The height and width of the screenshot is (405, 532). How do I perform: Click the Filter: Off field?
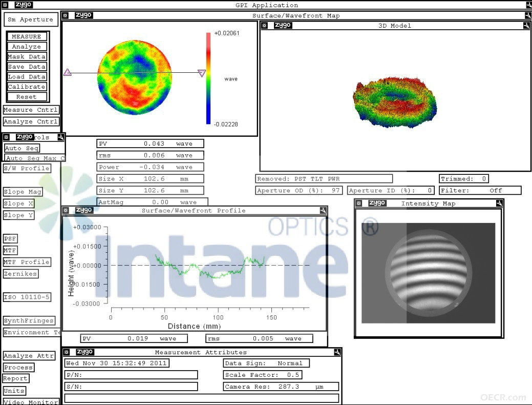click(x=480, y=190)
